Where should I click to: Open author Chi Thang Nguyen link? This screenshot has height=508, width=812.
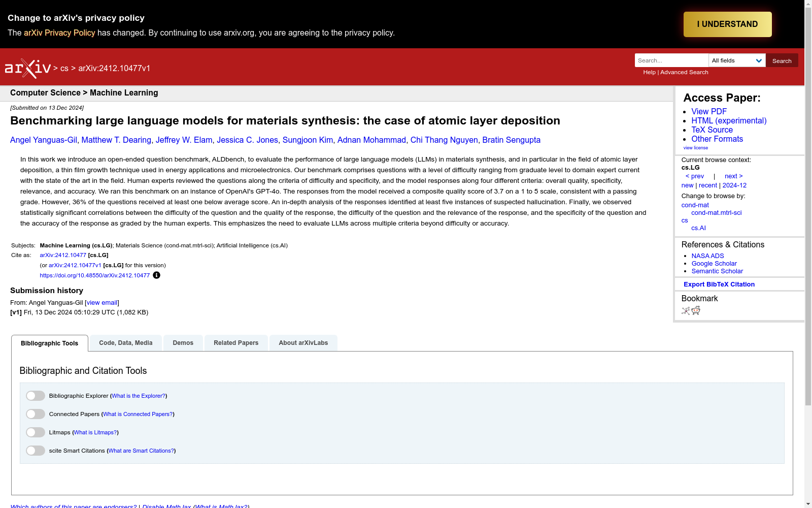coord(444,140)
